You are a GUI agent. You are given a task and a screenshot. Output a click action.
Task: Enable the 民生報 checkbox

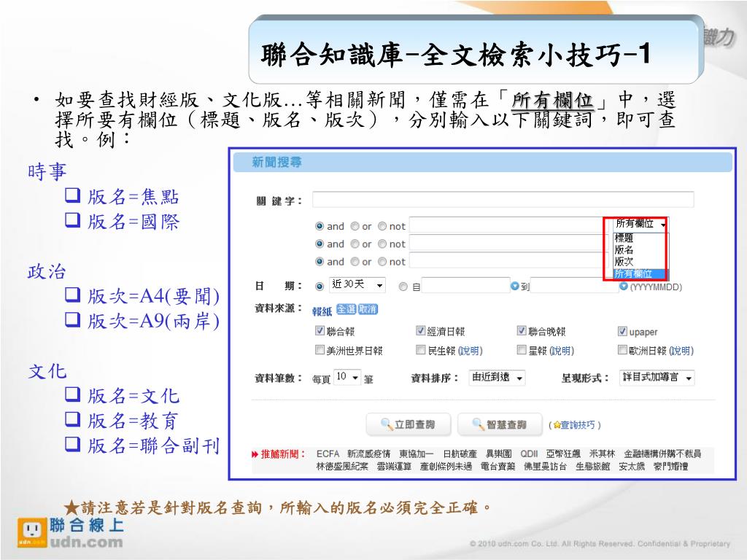click(x=420, y=350)
